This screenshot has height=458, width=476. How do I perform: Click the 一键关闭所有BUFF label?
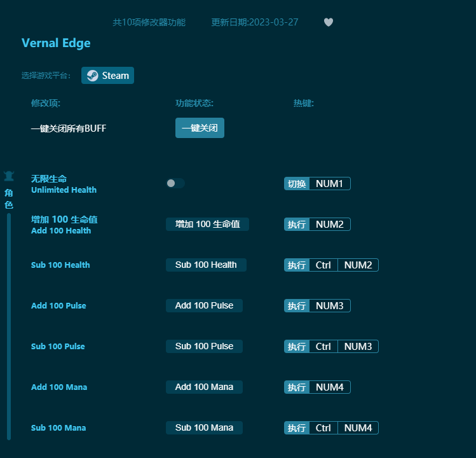coord(69,128)
